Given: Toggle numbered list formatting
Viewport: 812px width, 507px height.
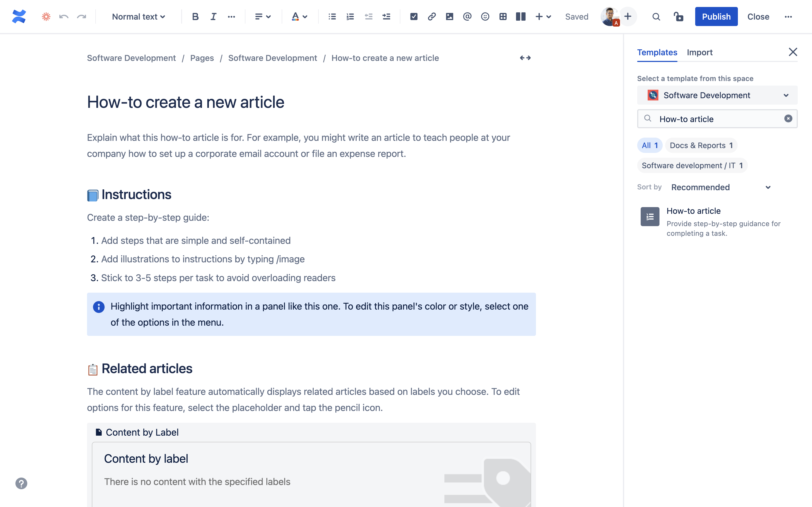Looking at the screenshot, I should pos(350,16).
